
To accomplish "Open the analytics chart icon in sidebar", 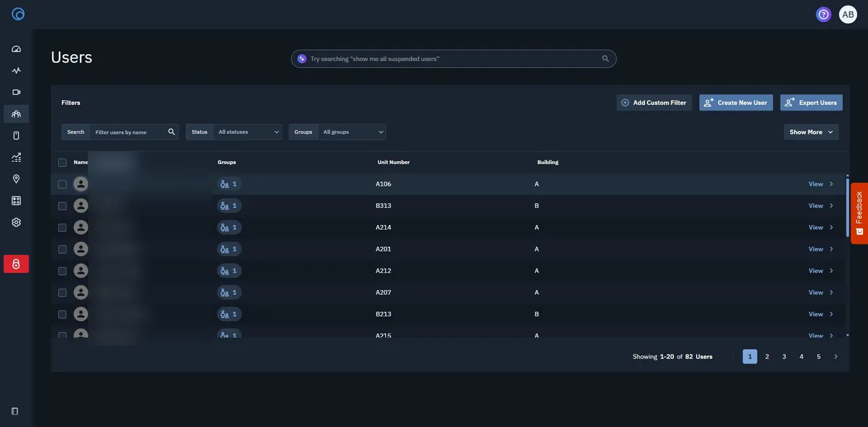I will tap(16, 157).
